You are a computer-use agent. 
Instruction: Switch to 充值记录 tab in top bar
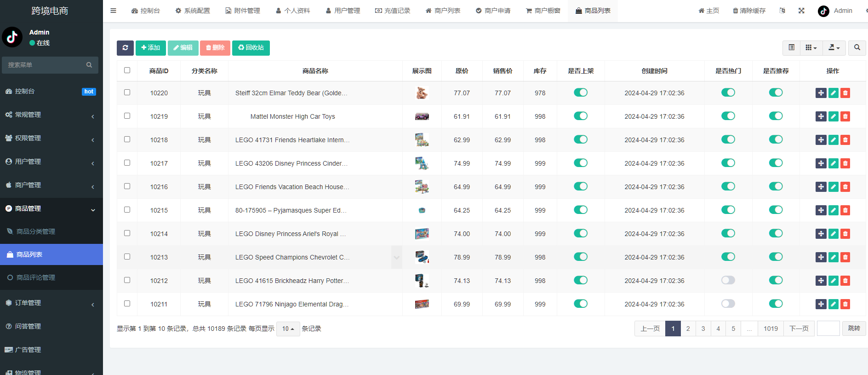(393, 11)
